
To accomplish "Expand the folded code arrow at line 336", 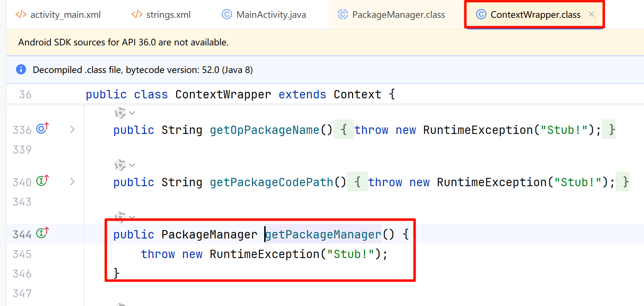I will [x=72, y=130].
